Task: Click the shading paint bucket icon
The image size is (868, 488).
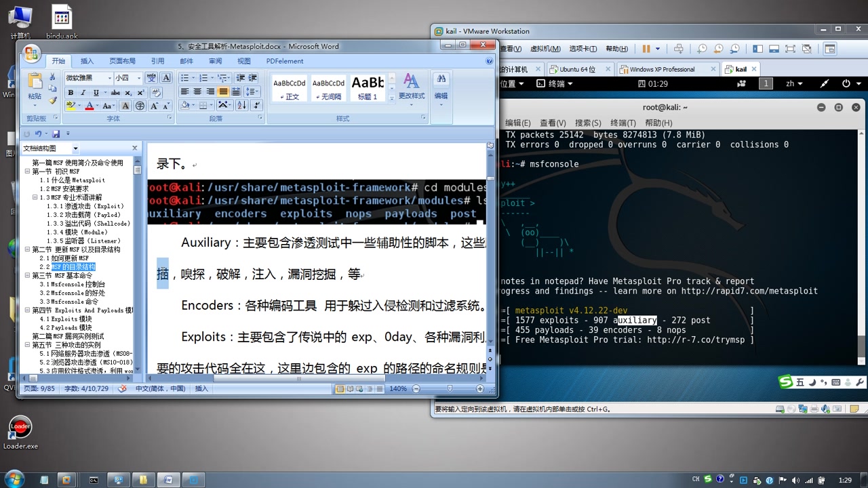Action: [x=186, y=106]
